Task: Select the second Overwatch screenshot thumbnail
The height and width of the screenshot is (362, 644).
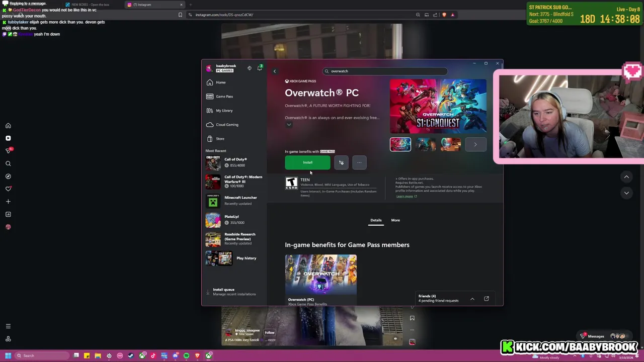Action: click(x=426, y=144)
